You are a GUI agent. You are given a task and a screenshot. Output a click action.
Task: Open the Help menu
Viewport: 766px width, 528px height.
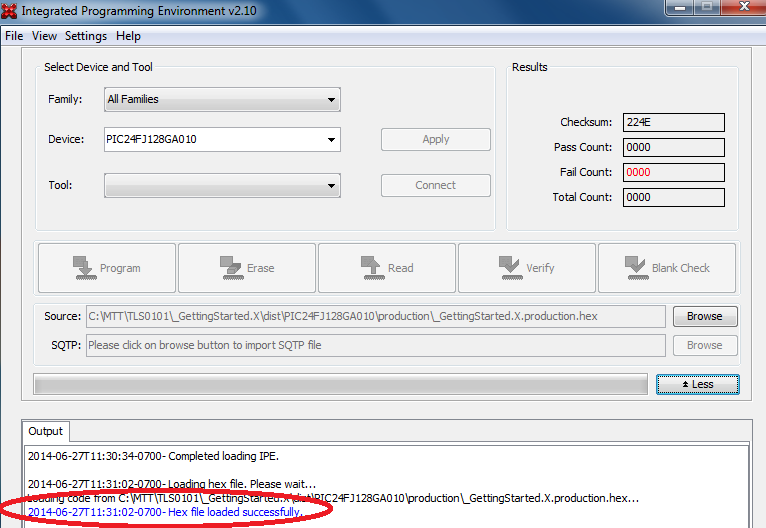point(128,36)
